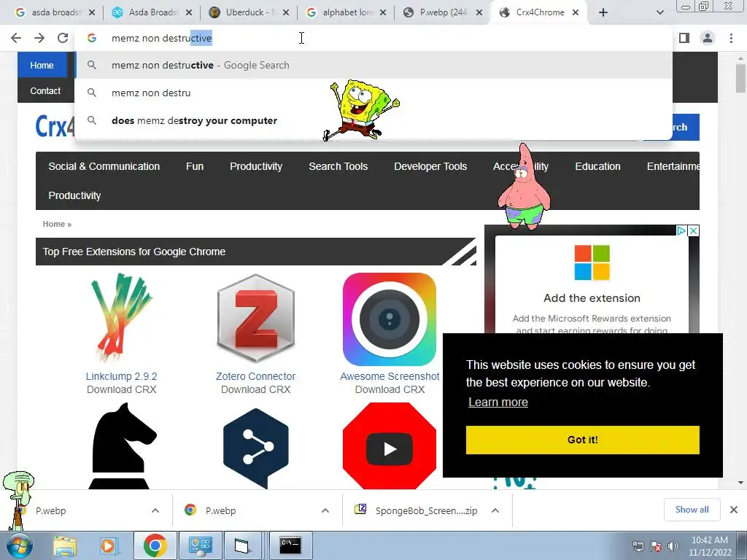Expand options for second P.webp download
747x560 pixels.
tap(325, 510)
